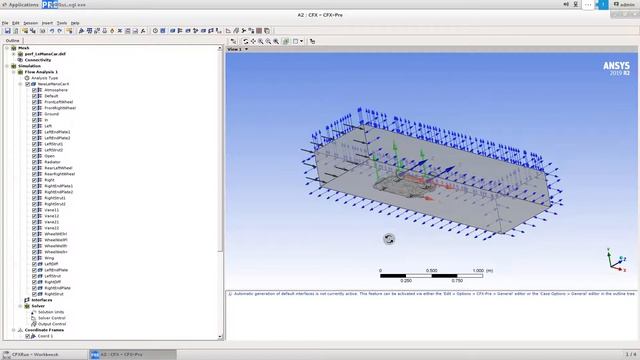This screenshot has height=360, width=640.
Task: Click the XYZ axis triad in viewer
Action: point(616,260)
